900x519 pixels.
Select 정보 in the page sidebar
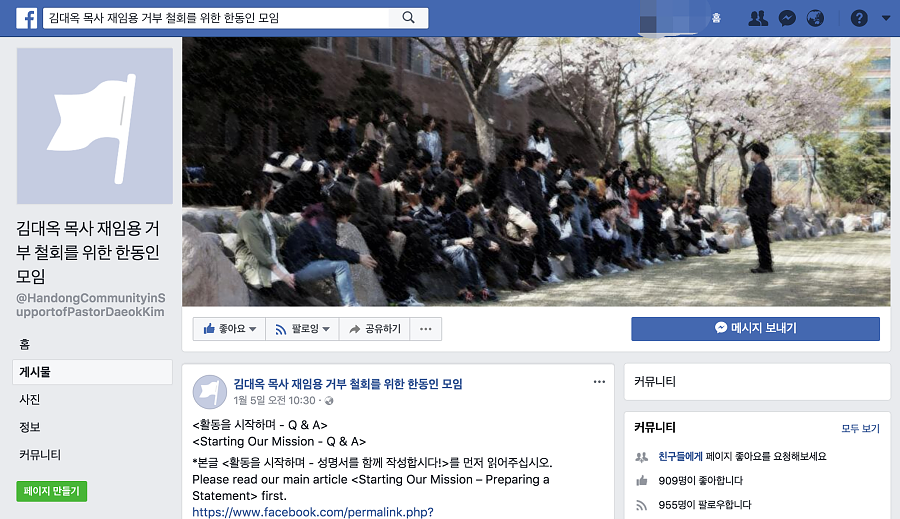click(x=30, y=427)
